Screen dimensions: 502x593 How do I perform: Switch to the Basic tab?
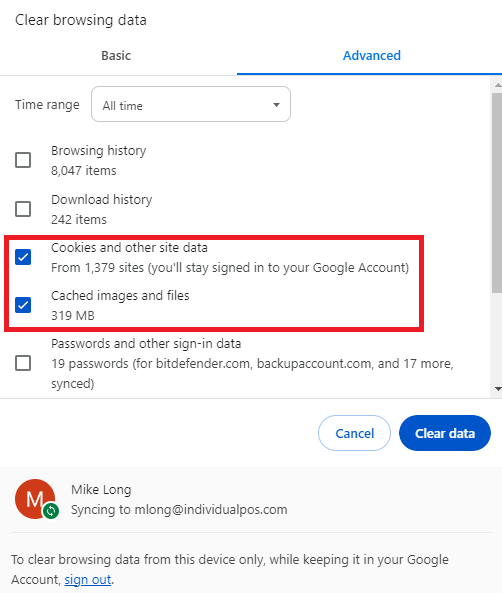pos(116,56)
